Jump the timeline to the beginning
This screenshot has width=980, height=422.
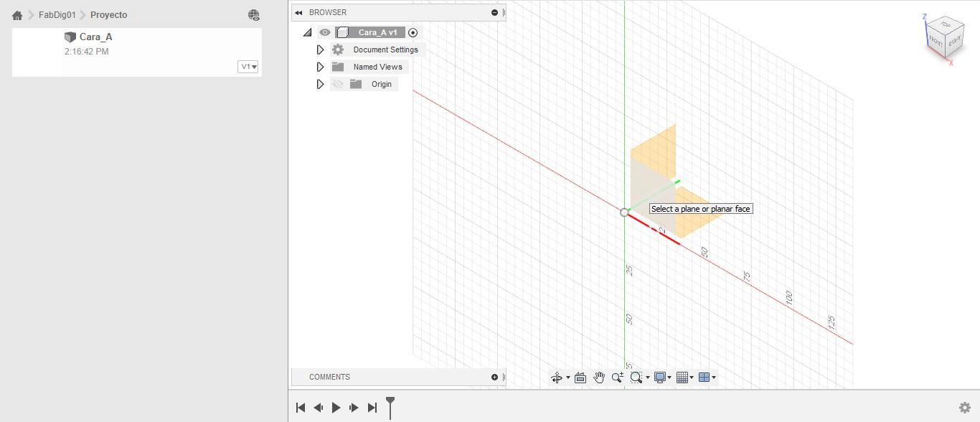[301, 408]
